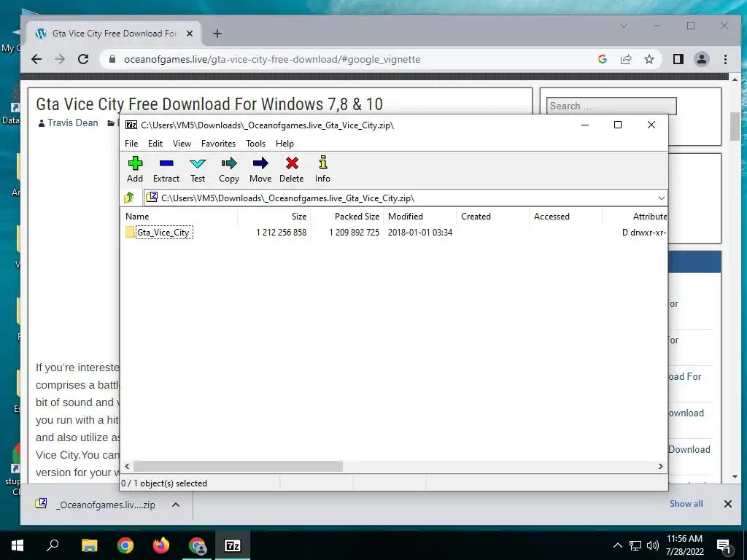The width and height of the screenshot is (747, 560).
Task: Expand the 7-Zip address path dropdown
Action: coord(661,198)
